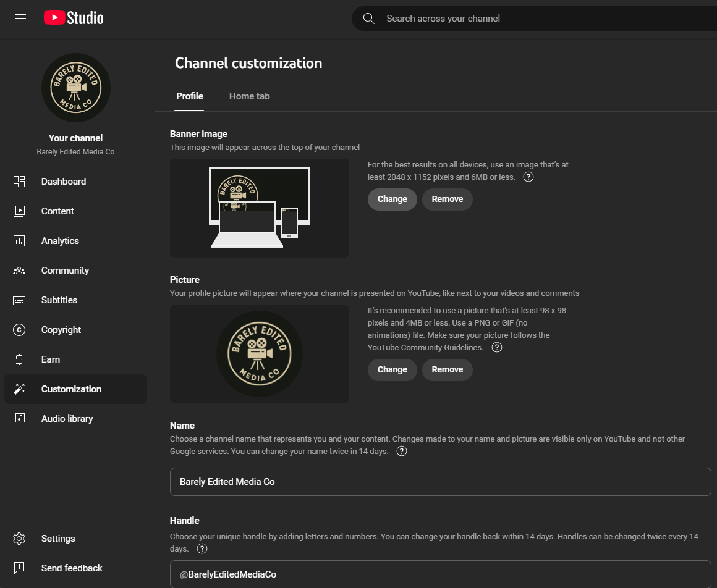
Task: Open the Dashboard icon in sidebar
Action: point(19,182)
